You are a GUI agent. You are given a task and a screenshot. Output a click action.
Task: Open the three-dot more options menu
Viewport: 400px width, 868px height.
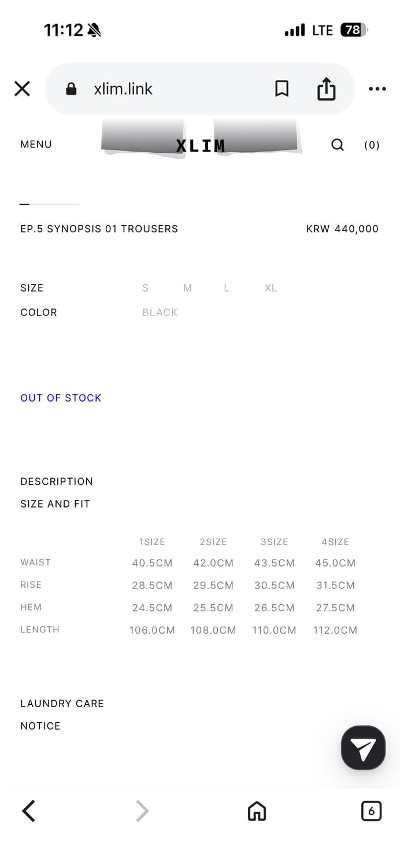377,89
